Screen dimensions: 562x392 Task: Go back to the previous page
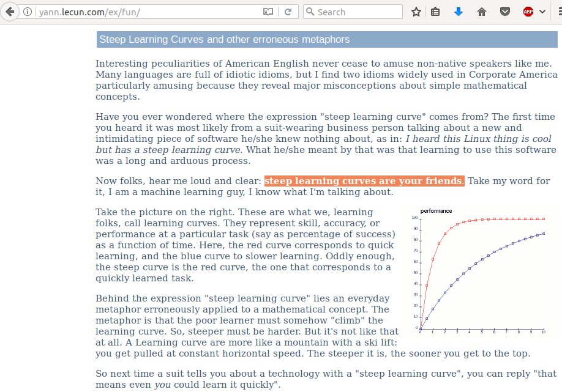point(10,12)
